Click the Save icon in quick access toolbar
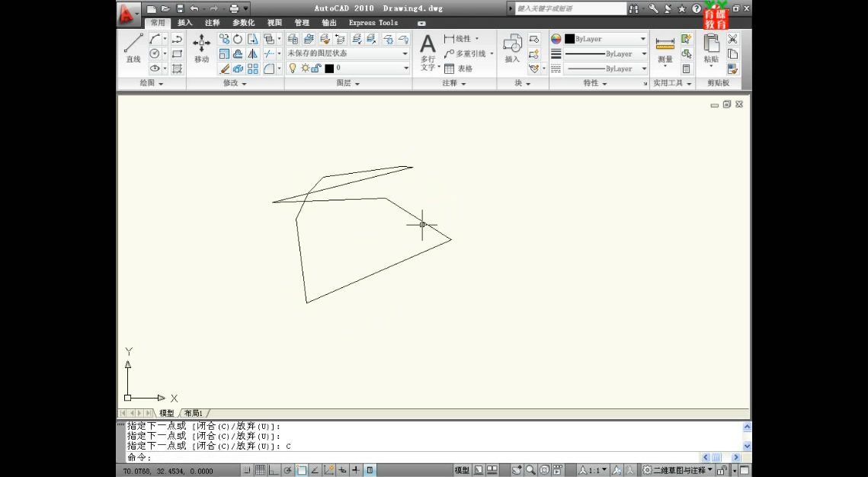 pos(180,8)
